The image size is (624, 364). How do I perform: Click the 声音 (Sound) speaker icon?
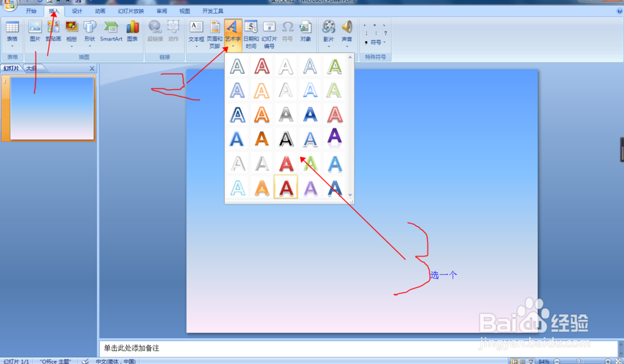tap(347, 27)
